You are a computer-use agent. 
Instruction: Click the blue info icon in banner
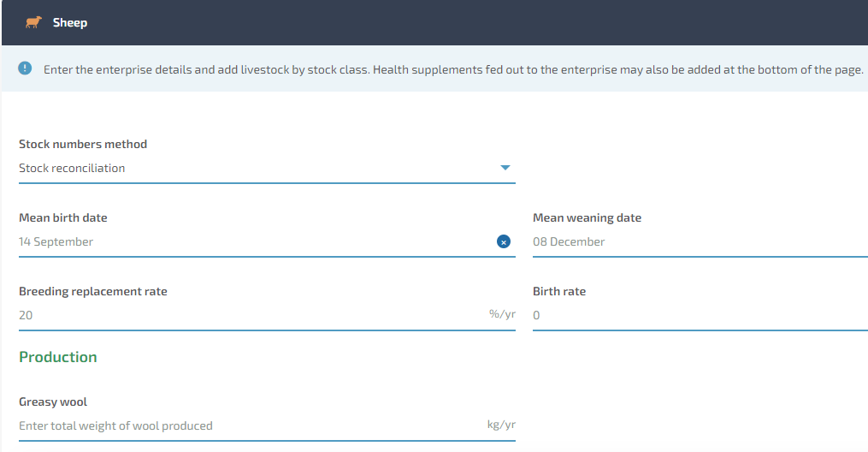(25, 68)
